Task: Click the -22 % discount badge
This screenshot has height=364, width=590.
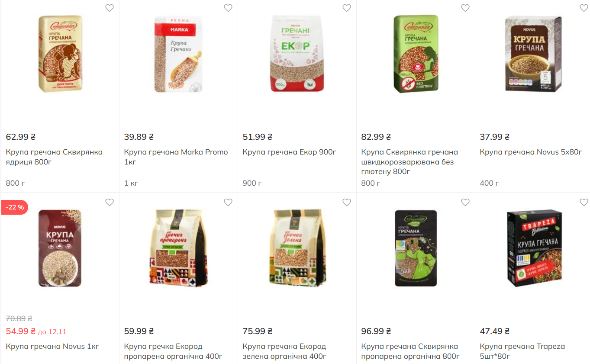Action: pyautogui.click(x=15, y=207)
